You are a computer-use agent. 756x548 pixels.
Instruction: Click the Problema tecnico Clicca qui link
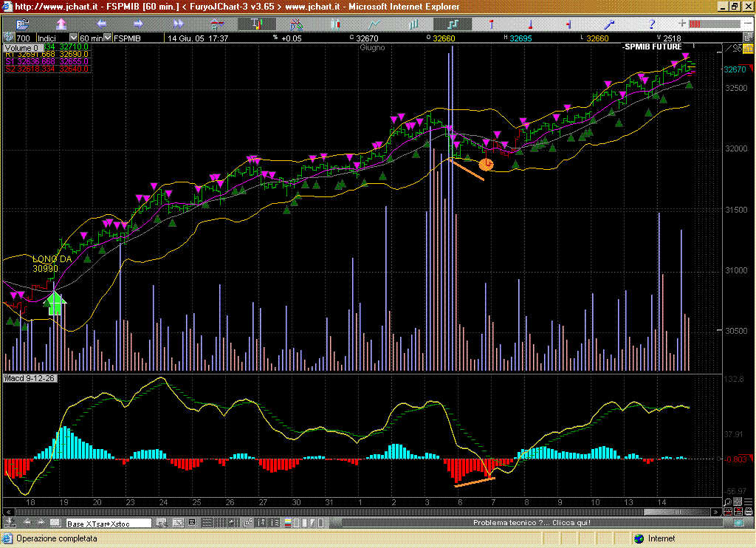(x=532, y=523)
